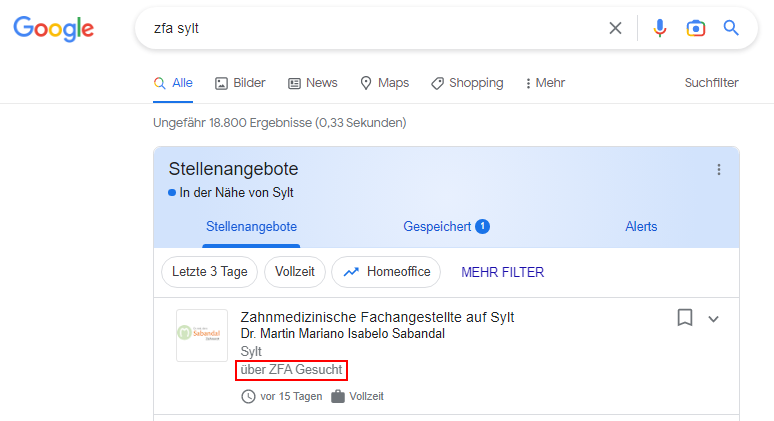
Task: Open the Google logo homepage link
Action: tap(53, 28)
